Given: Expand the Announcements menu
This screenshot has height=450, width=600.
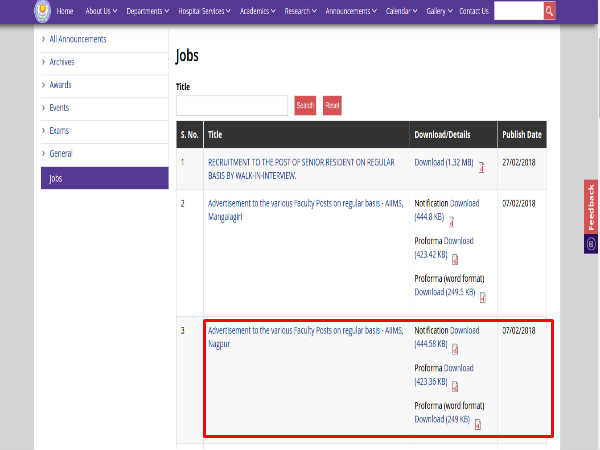Looking at the screenshot, I should tap(351, 11).
